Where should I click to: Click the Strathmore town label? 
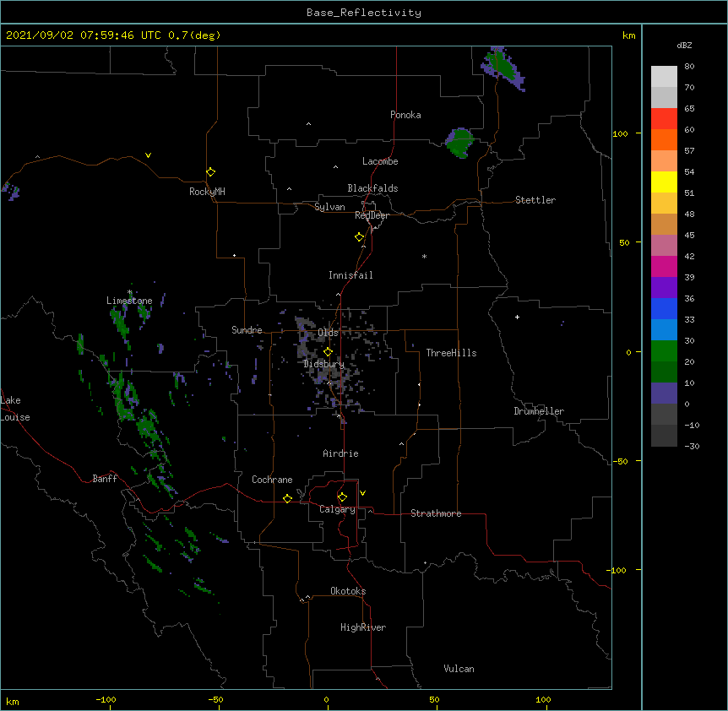tap(436, 513)
